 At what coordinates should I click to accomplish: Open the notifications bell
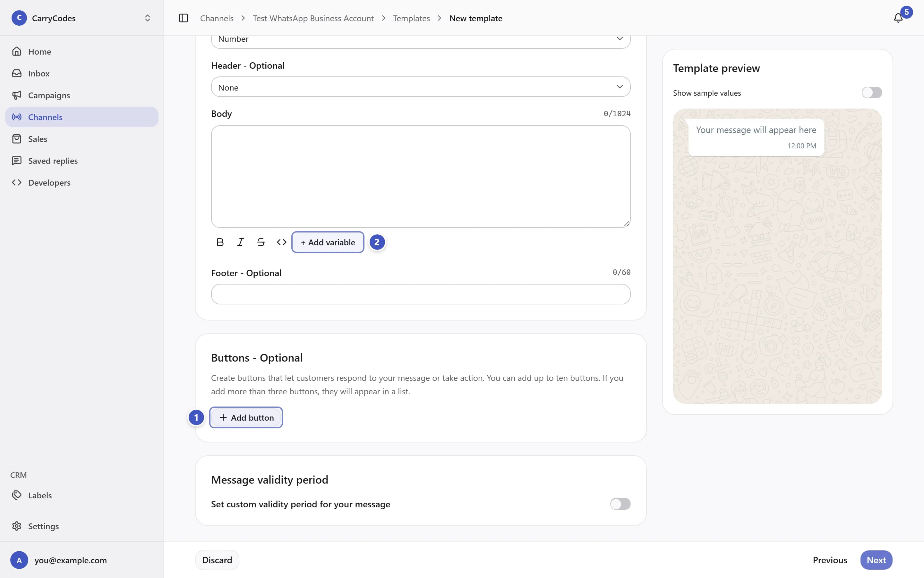coord(898,18)
